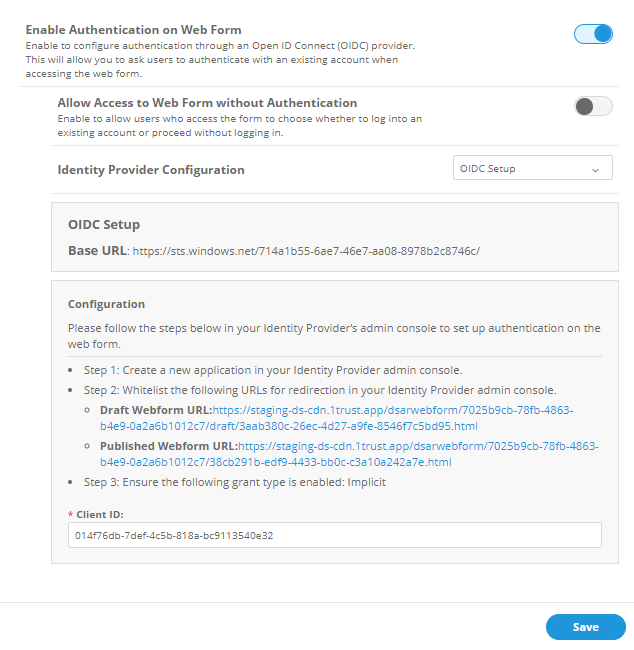
Task: Click the Allow Access to Web Form heading
Action: pyautogui.click(x=207, y=103)
